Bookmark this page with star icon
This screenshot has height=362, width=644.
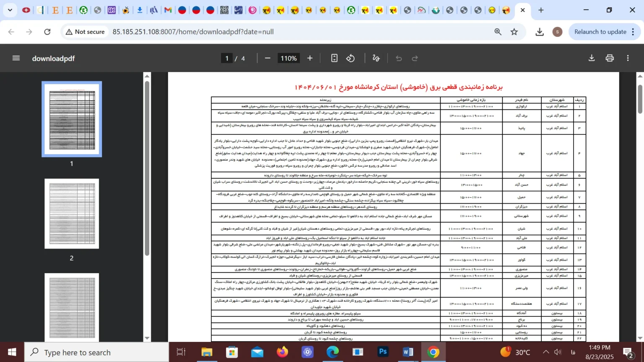click(x=514, y=32)
